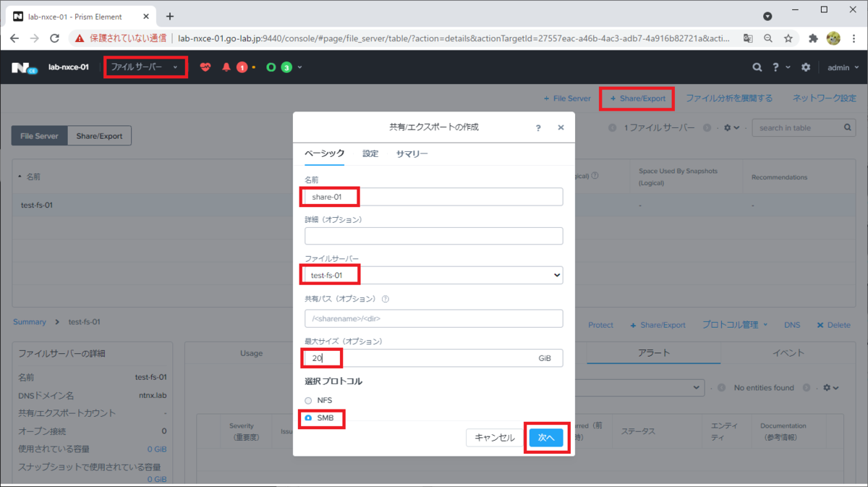Close the share creation dialog
The height and width of the screenshot is (487, 868).
(x=561, y=127)
